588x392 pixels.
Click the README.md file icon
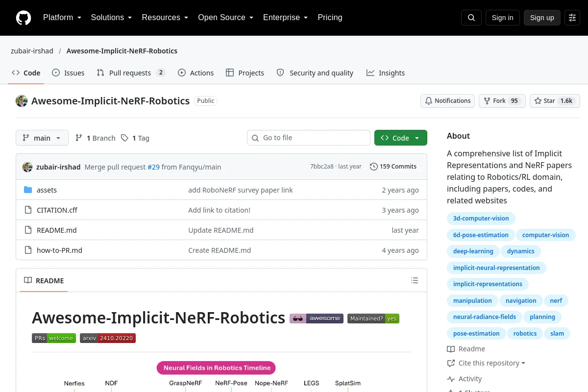28,230
